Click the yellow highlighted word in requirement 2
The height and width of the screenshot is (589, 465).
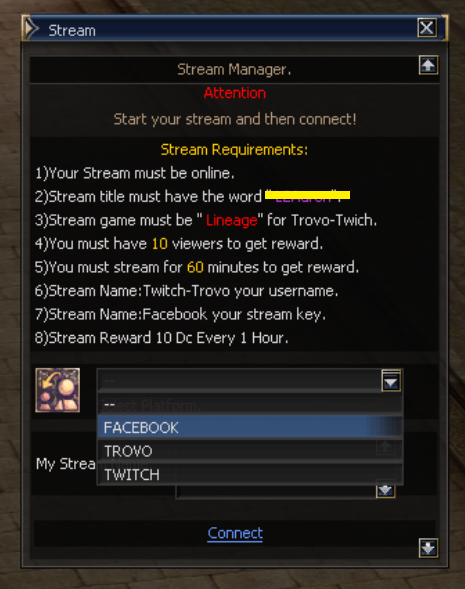click(x=307, y=195)
